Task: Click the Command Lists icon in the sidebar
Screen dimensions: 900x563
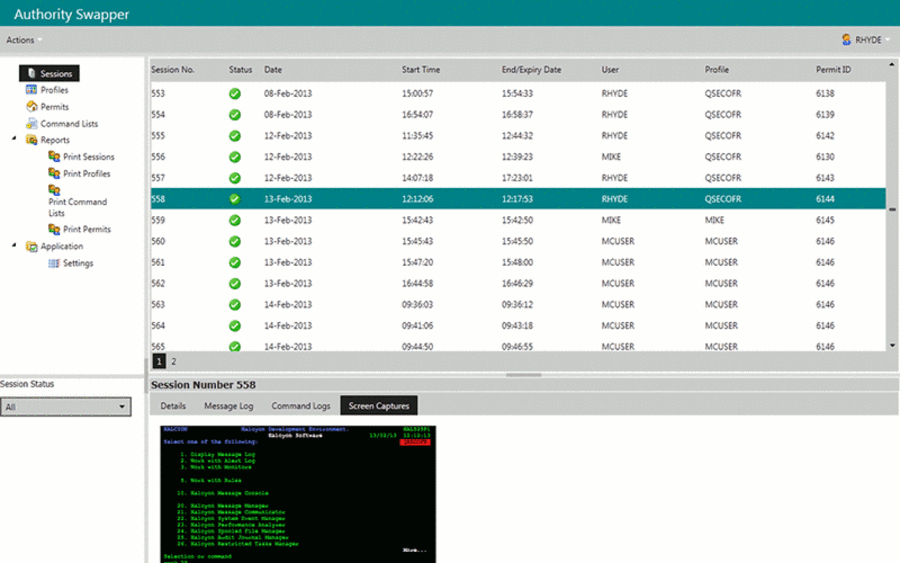Action: coord(32,123)
